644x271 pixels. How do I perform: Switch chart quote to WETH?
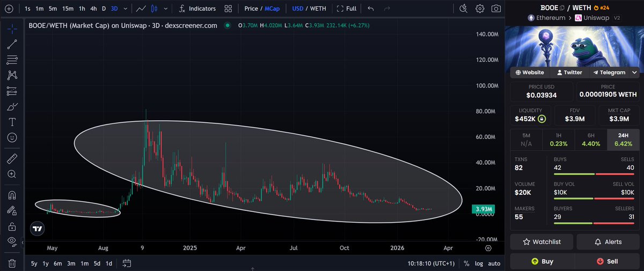tap(317, 9)
